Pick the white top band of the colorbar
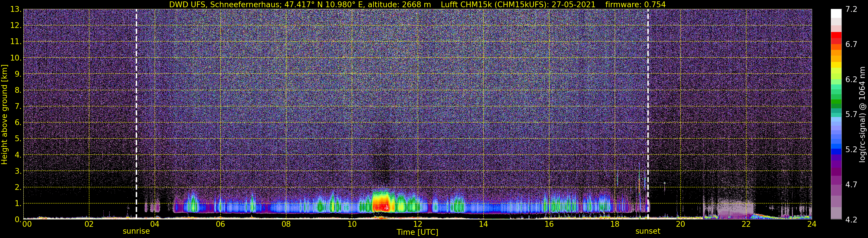This screenshot has height=238, width=868. pyautogui.click(x=836, y=13)
